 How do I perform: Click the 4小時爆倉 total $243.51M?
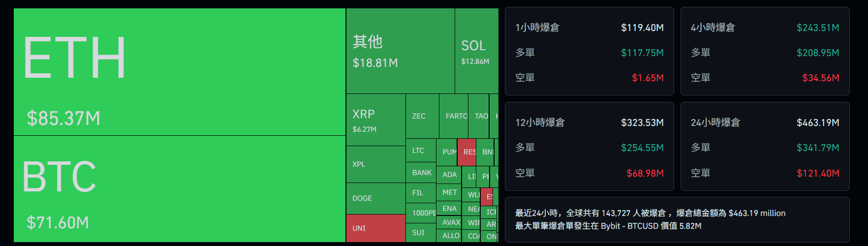tap(817, 28)
